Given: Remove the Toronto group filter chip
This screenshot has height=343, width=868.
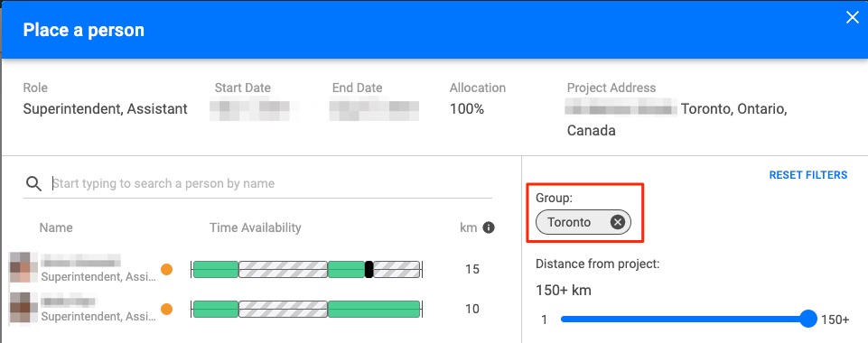Looking at the screenshot, I should pyautogui.click(x=618, y=222).
